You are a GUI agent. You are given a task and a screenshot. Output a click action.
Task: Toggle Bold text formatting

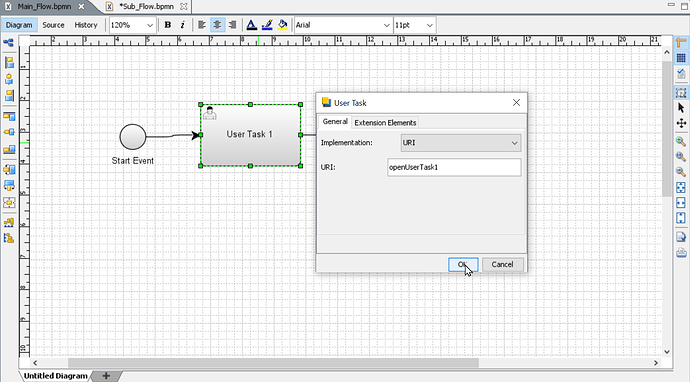click(168, 25)
